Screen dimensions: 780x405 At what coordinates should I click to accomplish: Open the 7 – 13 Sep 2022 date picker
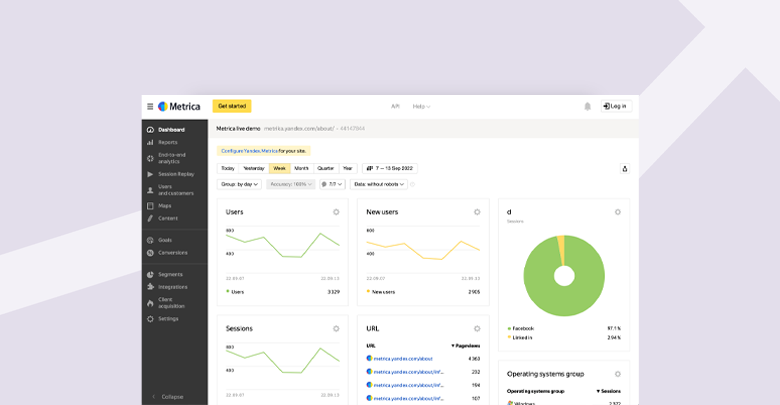coord(390,169)
